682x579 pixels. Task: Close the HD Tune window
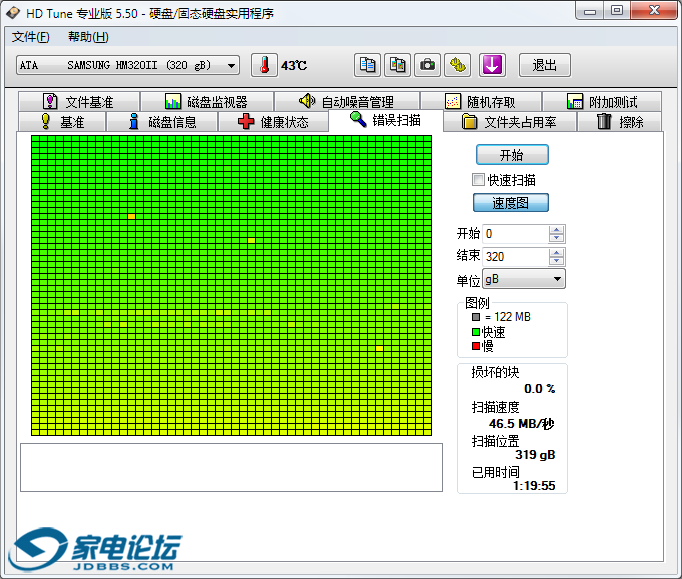654,11
